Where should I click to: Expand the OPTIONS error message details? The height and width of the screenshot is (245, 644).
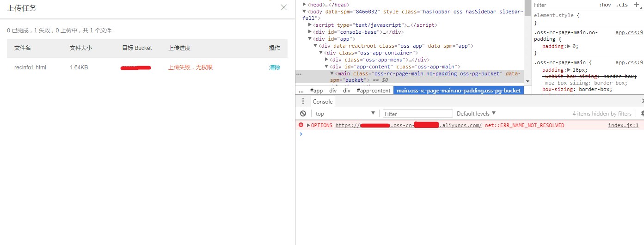pos(308,126)
